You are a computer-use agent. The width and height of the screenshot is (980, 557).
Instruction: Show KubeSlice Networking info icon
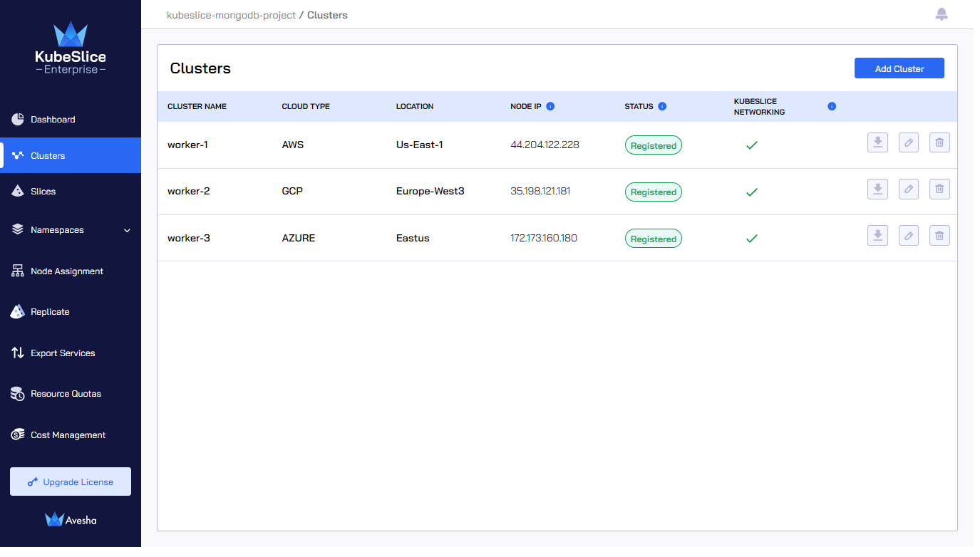tap(832, 106)
